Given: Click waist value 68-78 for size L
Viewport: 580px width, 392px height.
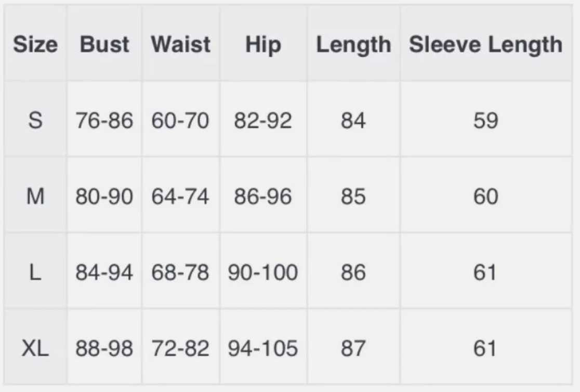Looking at the screenshot, I should [180, 272].
